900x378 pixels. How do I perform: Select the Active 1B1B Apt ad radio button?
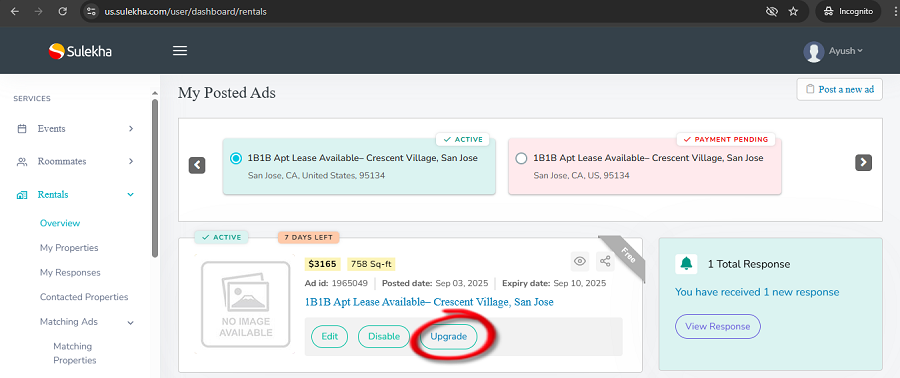[x=235, y=158]
